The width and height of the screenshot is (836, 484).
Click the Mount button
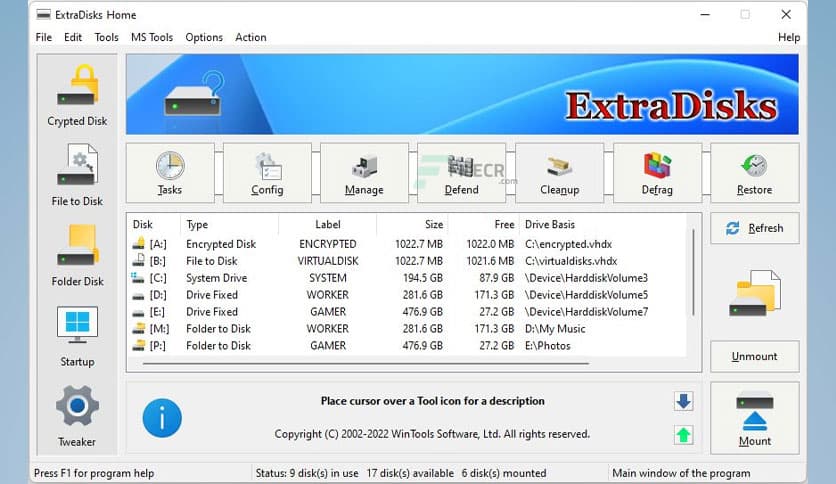point(754,418)
